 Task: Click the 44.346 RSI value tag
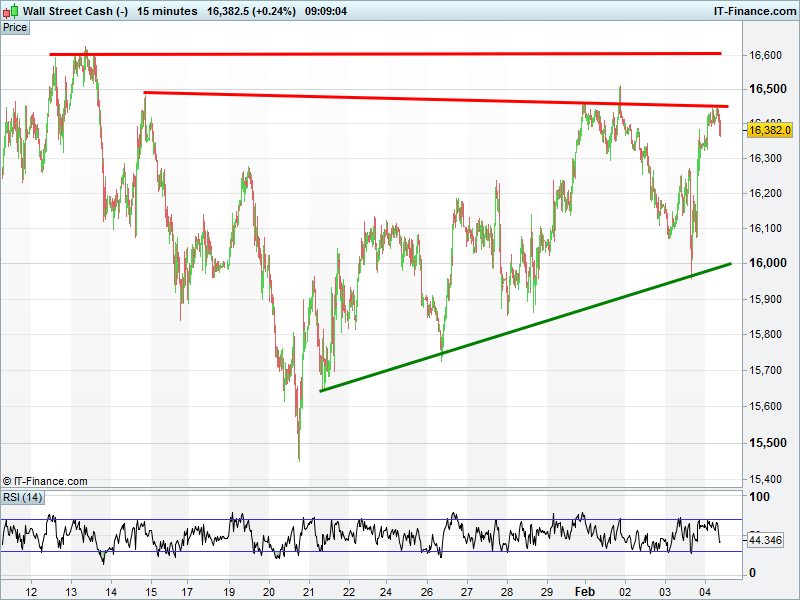[x=765, y=540]
